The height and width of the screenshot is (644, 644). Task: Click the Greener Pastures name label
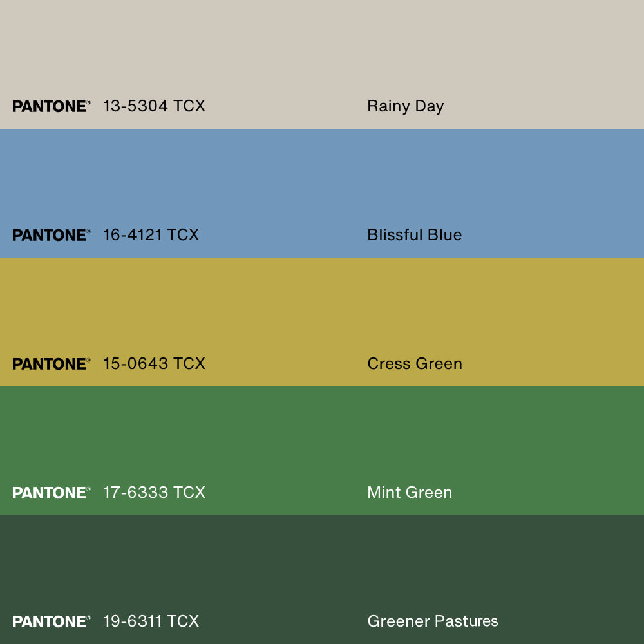(x=433, y=621)
